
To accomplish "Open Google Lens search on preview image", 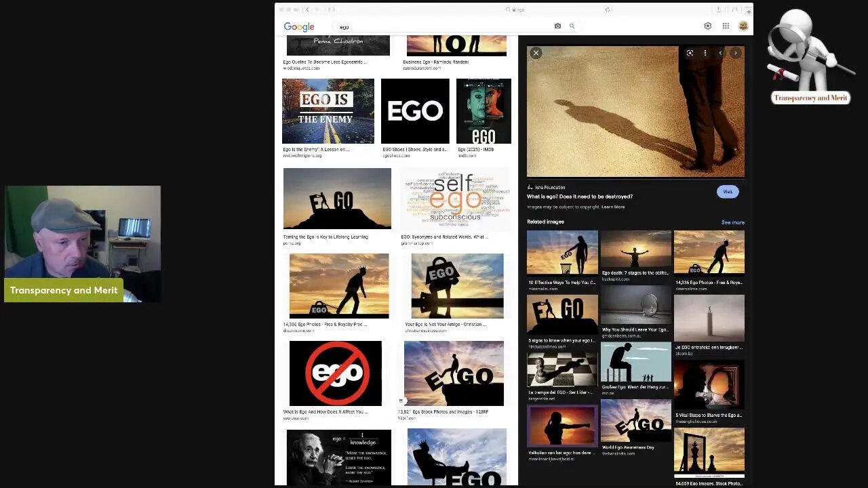I will [690, 53].
